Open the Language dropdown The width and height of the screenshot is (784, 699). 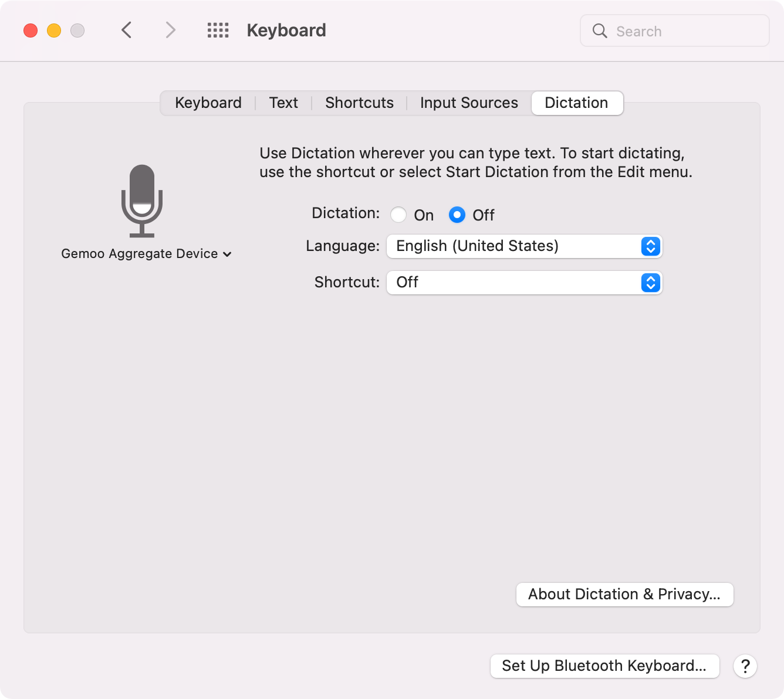coord(524,246)
